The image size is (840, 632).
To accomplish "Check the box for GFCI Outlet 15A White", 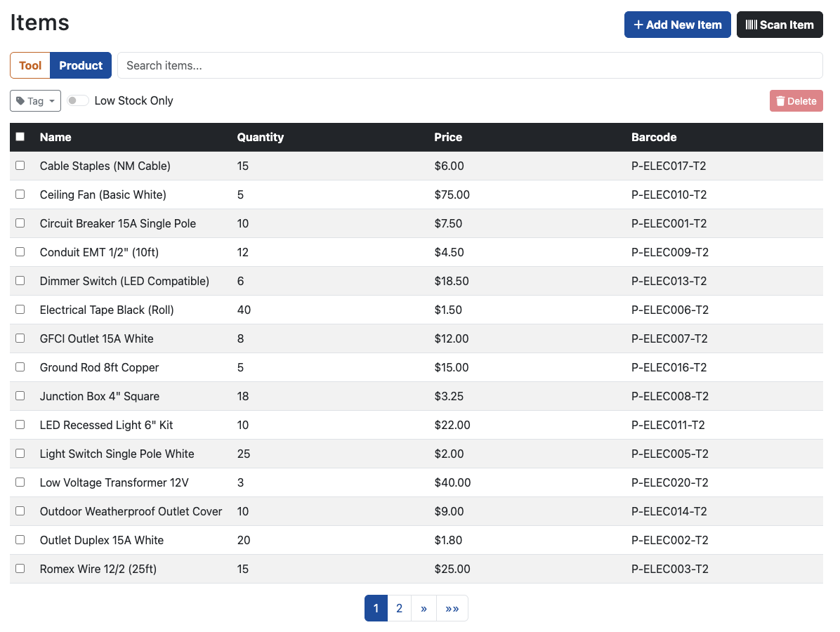I will (x=20, y=338).
